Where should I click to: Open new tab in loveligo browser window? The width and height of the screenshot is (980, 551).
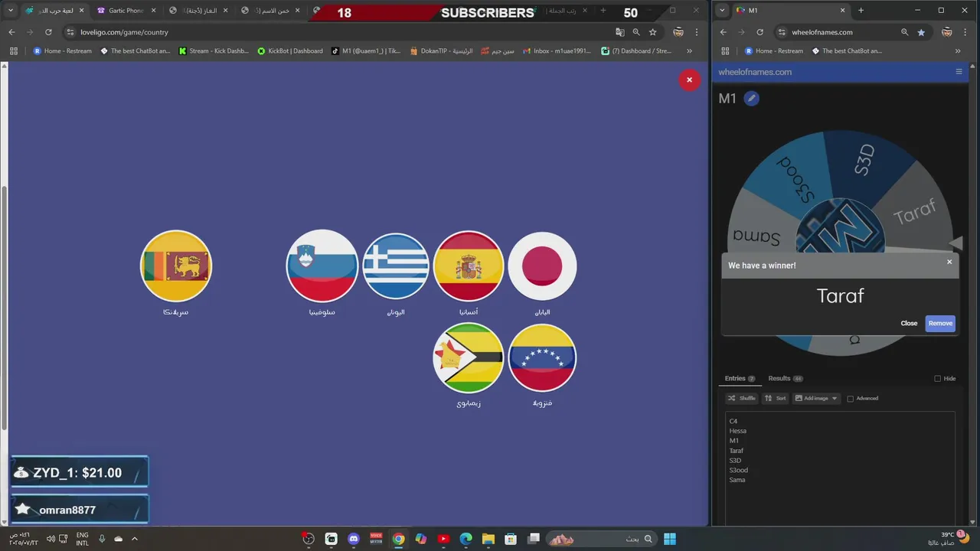[x=603, y=11]
